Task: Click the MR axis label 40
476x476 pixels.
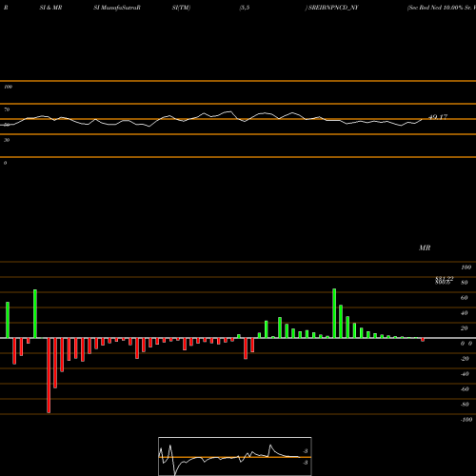Action: pyautogui.click(x=465, y=313)
